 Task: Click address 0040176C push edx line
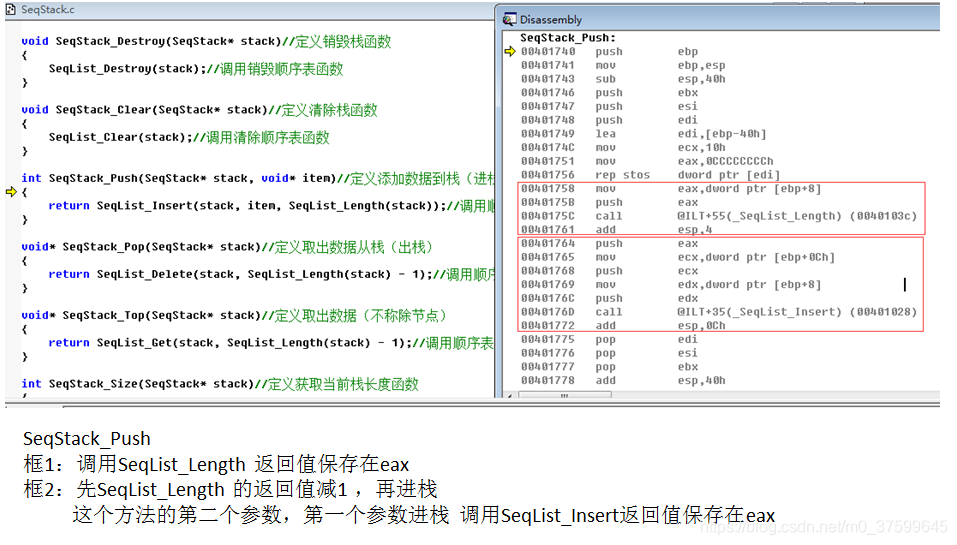point(610,298)
